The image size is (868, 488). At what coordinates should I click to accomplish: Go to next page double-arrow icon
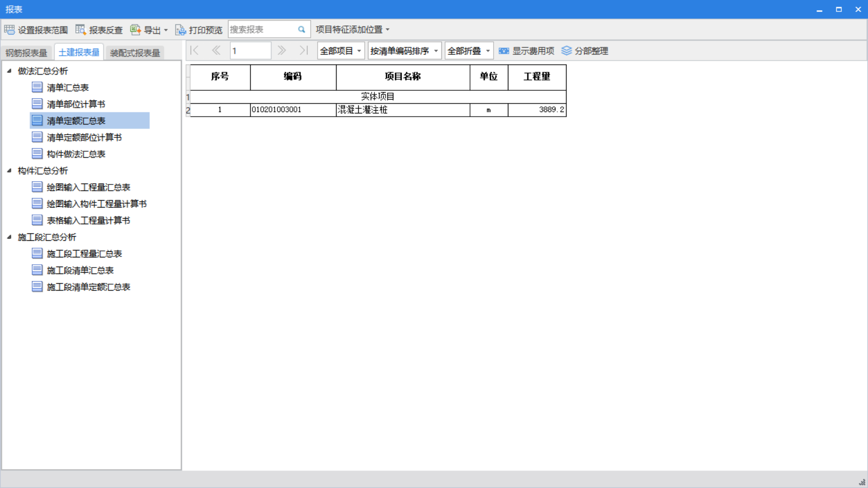point(282,50)
